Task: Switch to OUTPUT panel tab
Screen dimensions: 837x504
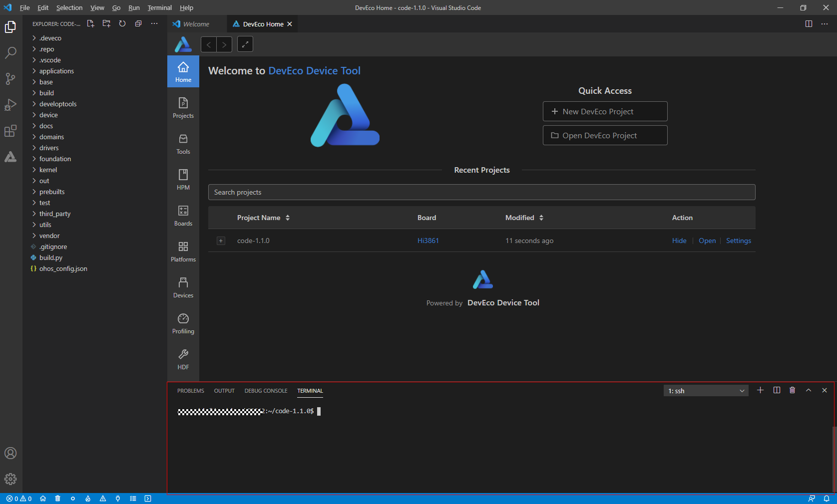Action: [224, 391]
